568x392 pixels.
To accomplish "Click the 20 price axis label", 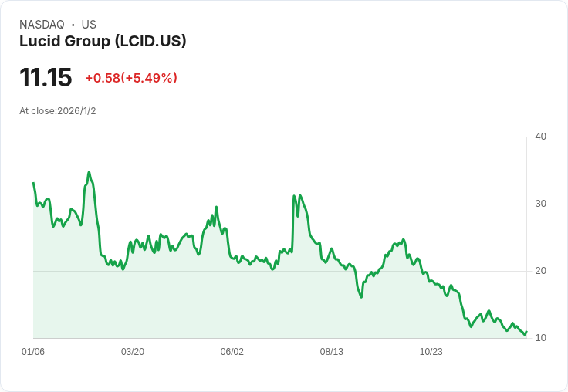I will click(540, 271).
